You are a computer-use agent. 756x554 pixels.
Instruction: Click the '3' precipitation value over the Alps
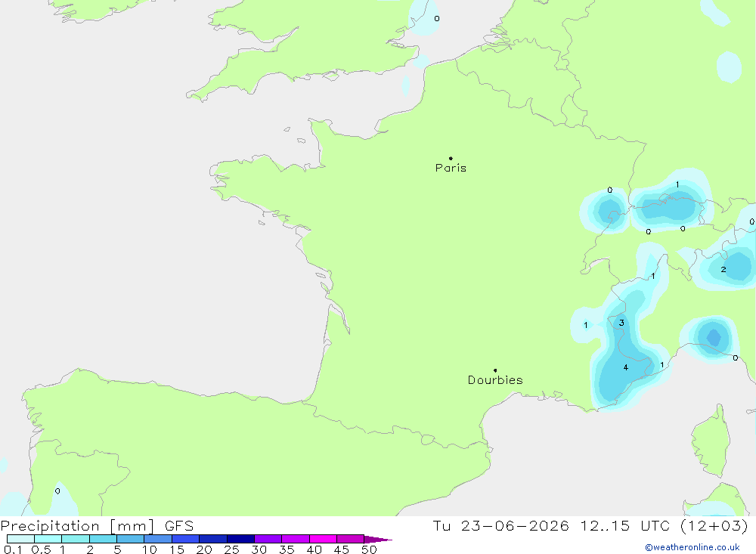pyautogui.click(x=621, y=323)
